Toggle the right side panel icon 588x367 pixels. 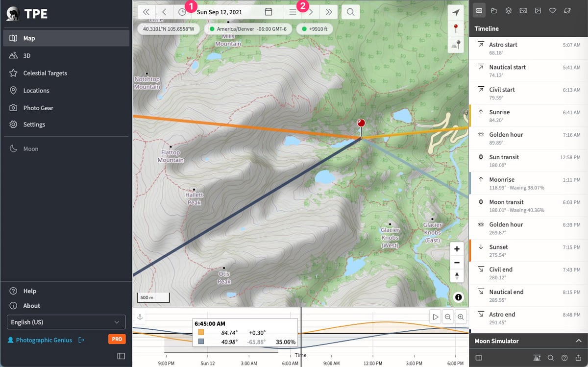tap(479, 358)
